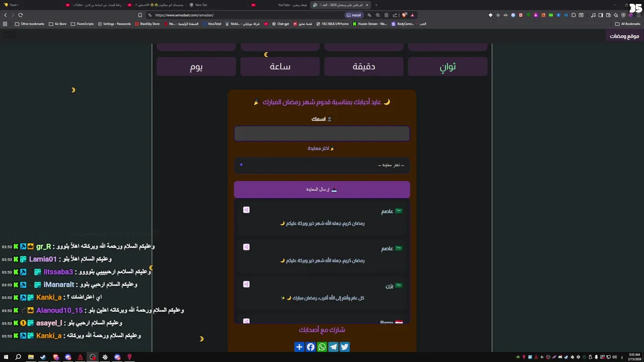Share on Facebook icon
644x362 pixels.
point(310,347)
